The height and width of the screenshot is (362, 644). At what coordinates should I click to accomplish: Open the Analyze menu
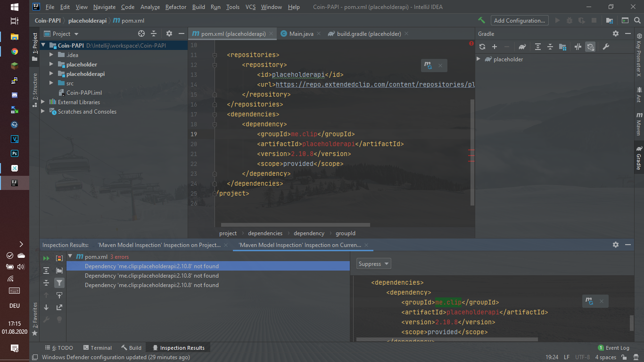tap(150, 7)
